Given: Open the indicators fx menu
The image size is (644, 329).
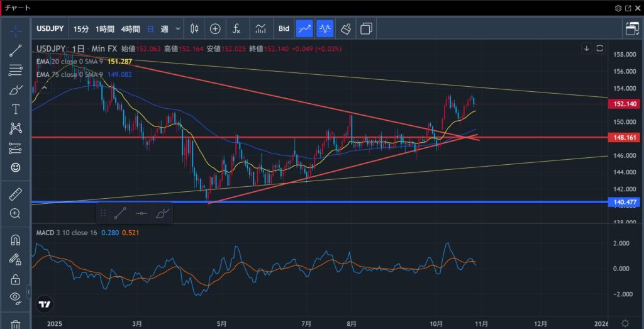Looking at the screenshot, I should (x=236, y=28).
